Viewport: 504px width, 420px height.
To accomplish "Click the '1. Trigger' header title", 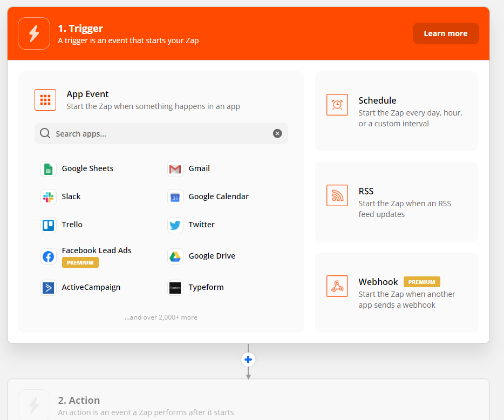I will 80,28.
